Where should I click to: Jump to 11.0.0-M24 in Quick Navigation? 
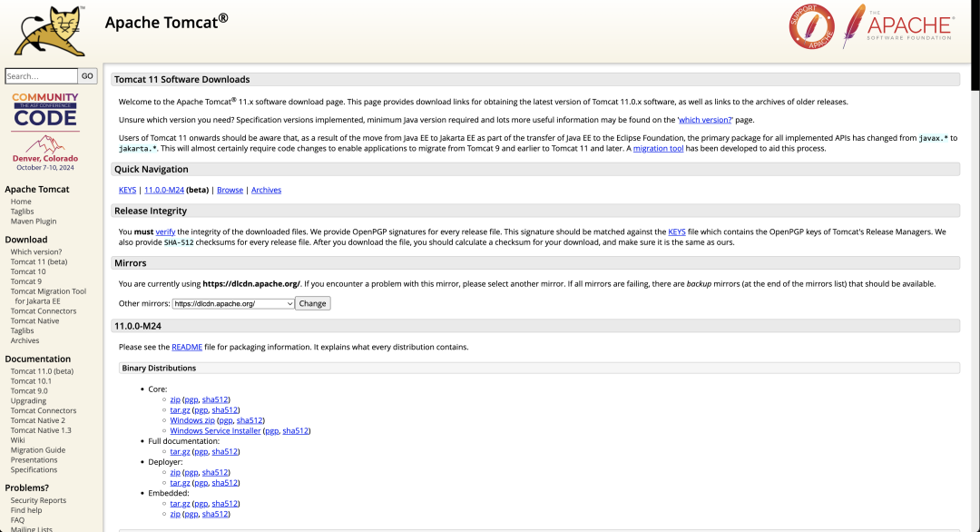pos(163,190)
